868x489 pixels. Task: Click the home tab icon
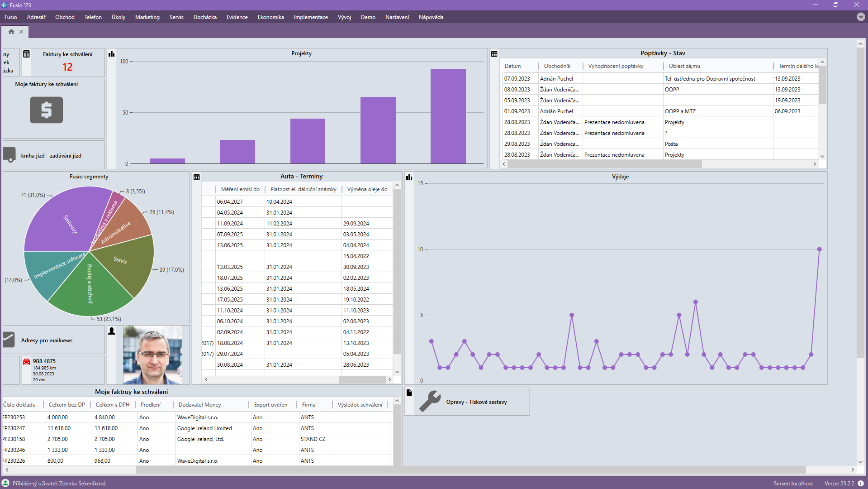pos(11,32)
